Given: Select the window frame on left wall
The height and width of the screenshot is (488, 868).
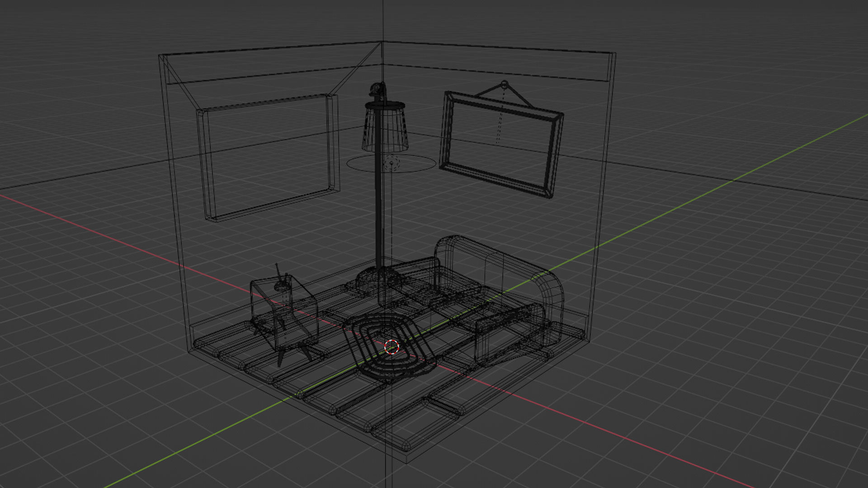Looking at the screenshot, I should click(269, 158).
